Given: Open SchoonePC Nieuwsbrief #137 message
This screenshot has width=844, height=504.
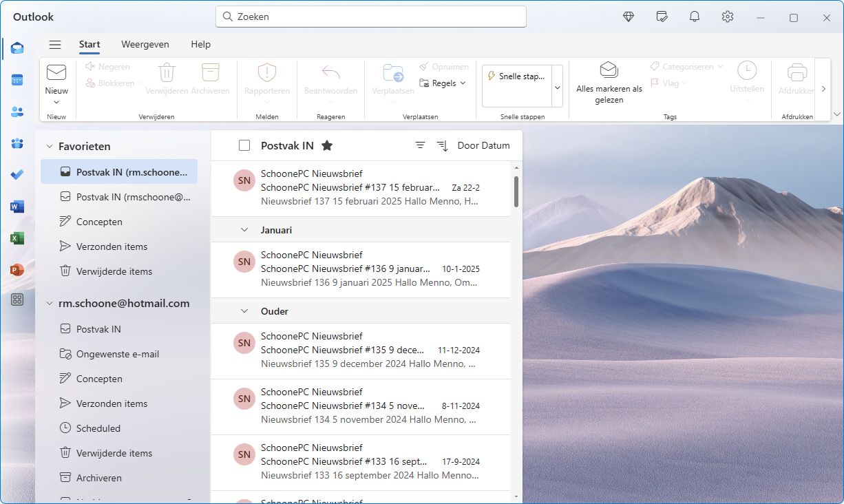Looking at the screenshot, I should coord(361,189).
